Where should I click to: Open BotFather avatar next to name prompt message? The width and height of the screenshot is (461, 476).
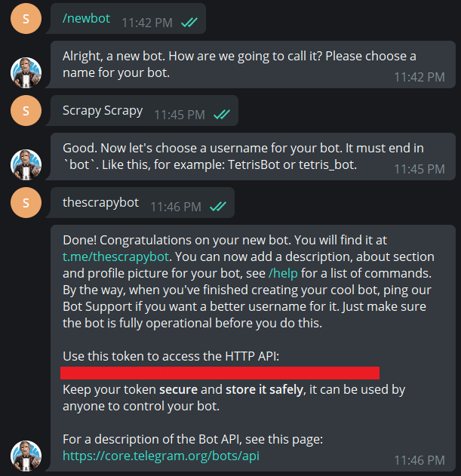[26, 72]
